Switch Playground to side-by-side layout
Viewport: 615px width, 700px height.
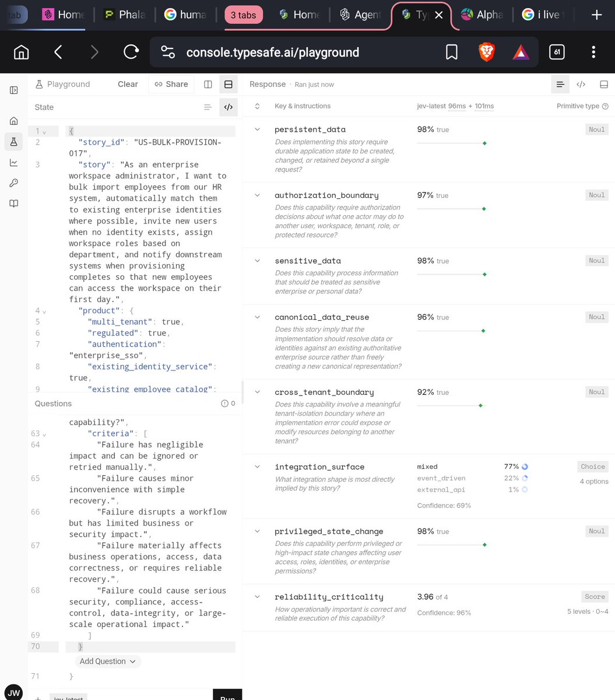(208, 85)
